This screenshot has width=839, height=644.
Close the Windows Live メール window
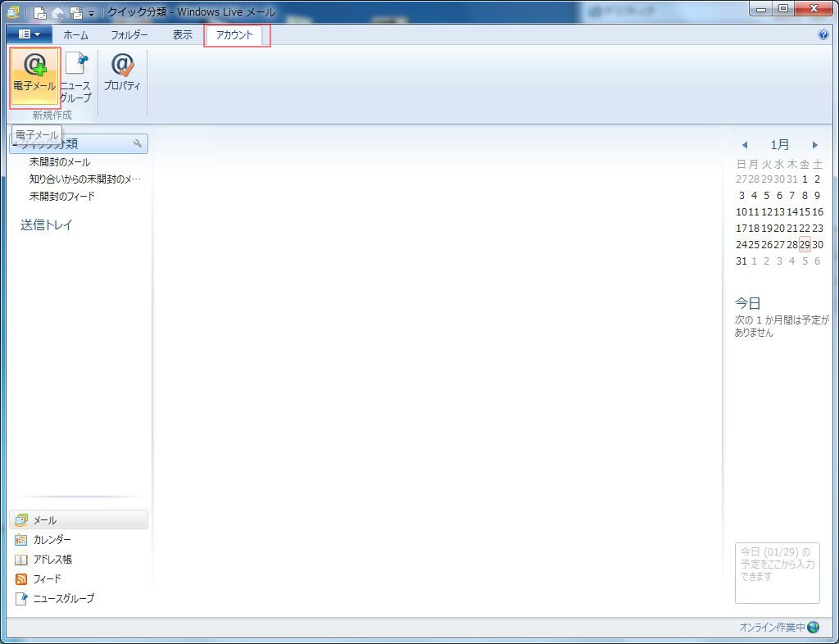(814, 9)
